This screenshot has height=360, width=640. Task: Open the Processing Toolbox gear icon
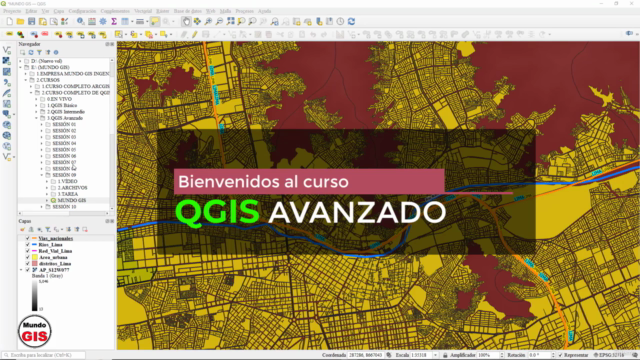point(103,22)
